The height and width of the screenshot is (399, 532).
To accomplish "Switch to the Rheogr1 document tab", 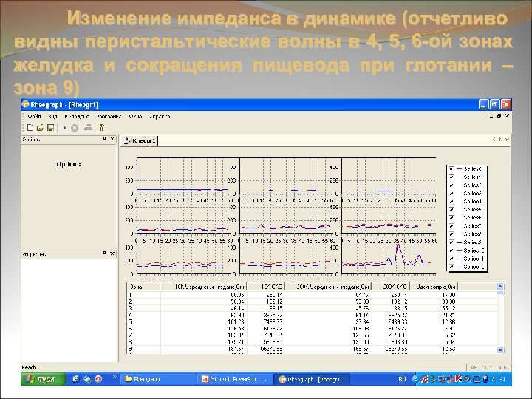I will pyautogui.click(x=140, y=140).
